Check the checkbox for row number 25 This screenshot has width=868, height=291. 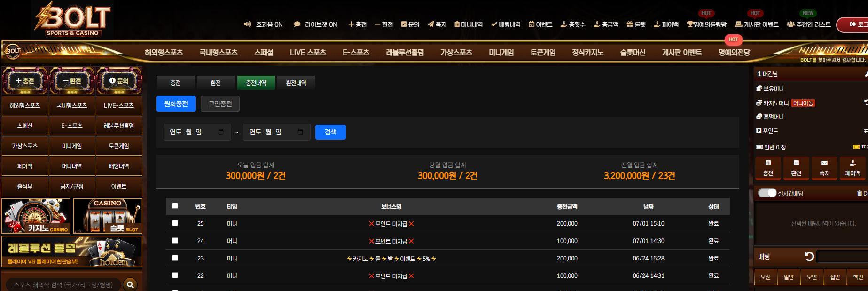(175, 223)
